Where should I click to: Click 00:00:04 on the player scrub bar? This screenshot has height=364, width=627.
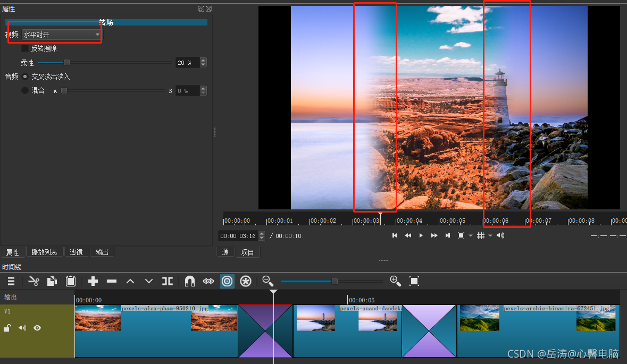pyautogui.click(x=408, y=221)
